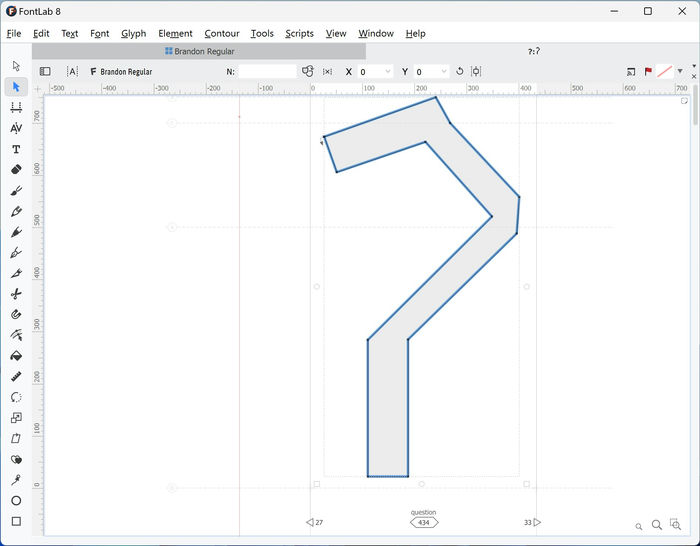Open the Help menu
Image resolution: width=700 pixels, height=546 pixels.
pos(416,33)
